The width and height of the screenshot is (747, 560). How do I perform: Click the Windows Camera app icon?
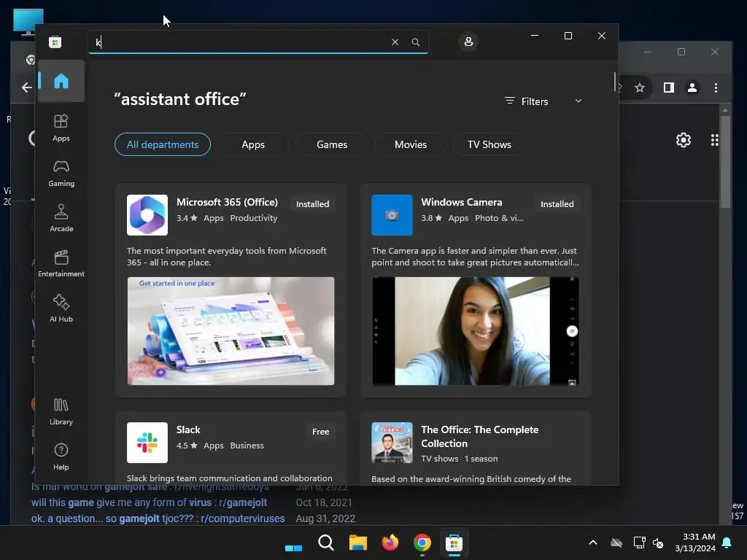(392, 215)
